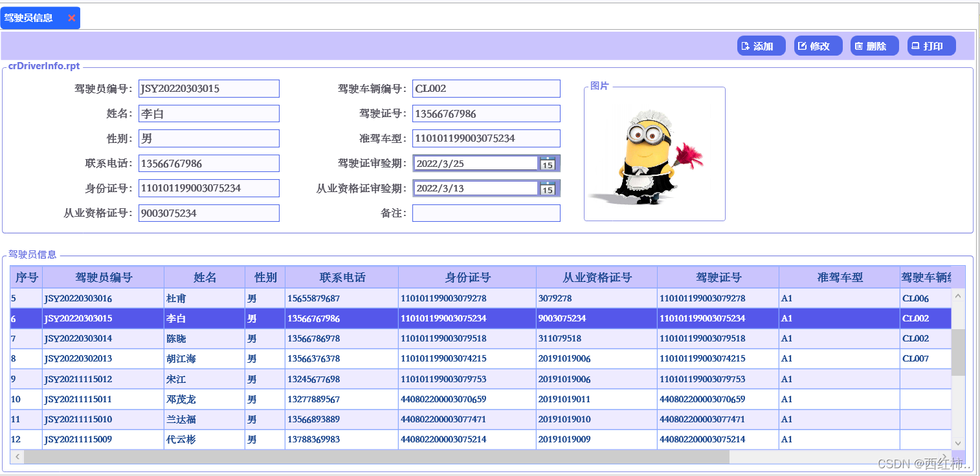Viewport: 980px width, 476px height.
Task: Click the horizontal scrollbar left arrow
Action: (17, 457)
